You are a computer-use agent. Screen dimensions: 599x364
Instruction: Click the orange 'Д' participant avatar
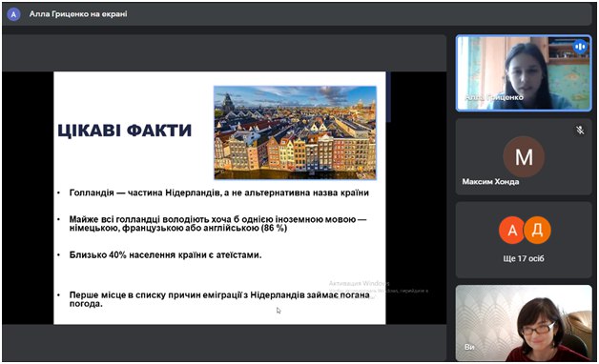[537, 230]
